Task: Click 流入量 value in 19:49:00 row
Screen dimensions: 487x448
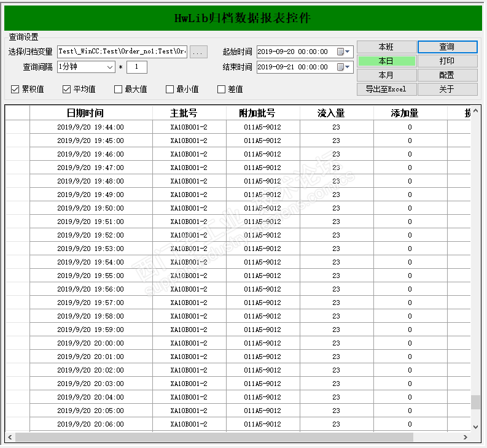Action: (337, 195)
